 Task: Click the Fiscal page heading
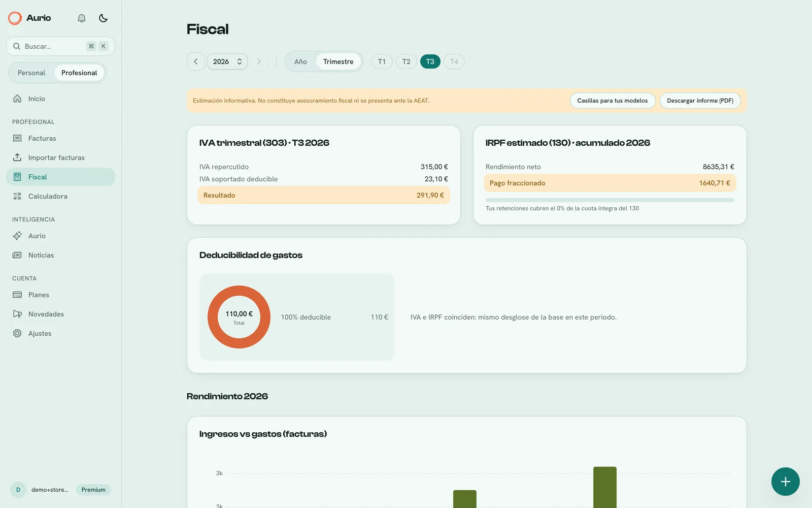coord(208,29)
